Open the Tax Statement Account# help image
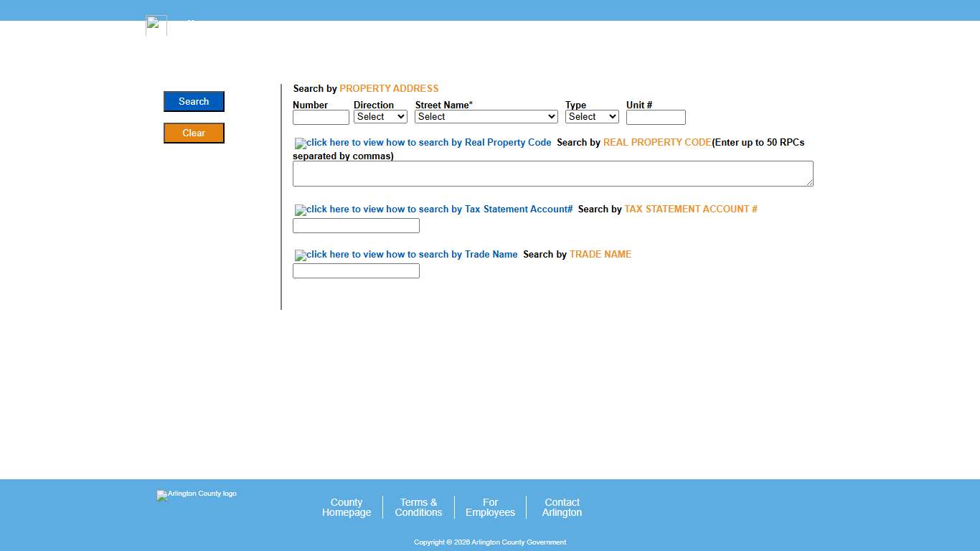Screen dimensions: 980x551 434,209
